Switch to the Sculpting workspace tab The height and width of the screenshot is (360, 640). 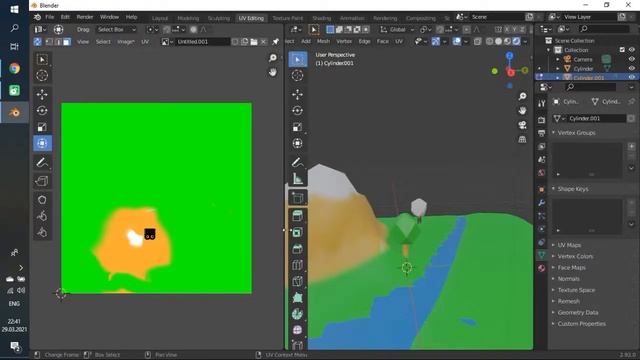(219, 18)
